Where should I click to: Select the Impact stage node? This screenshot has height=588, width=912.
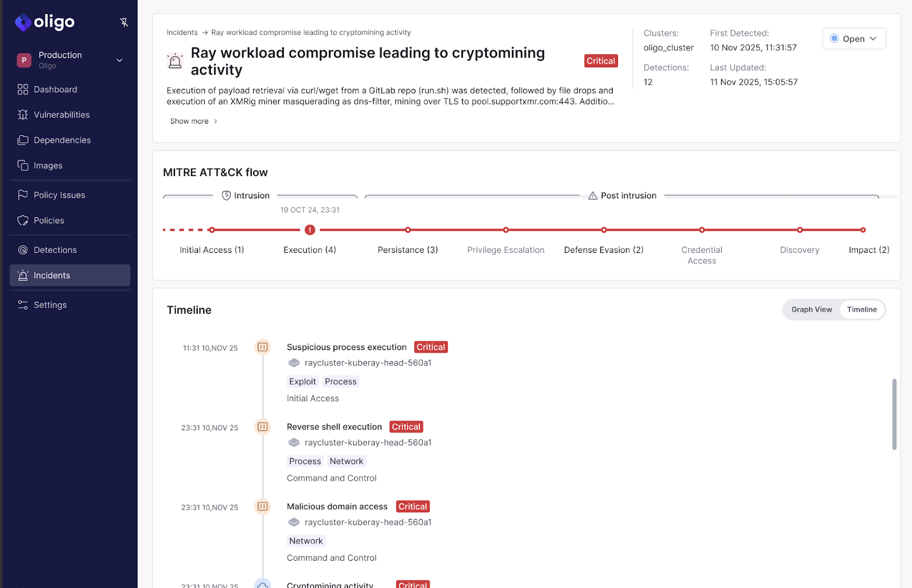[863, 230]
